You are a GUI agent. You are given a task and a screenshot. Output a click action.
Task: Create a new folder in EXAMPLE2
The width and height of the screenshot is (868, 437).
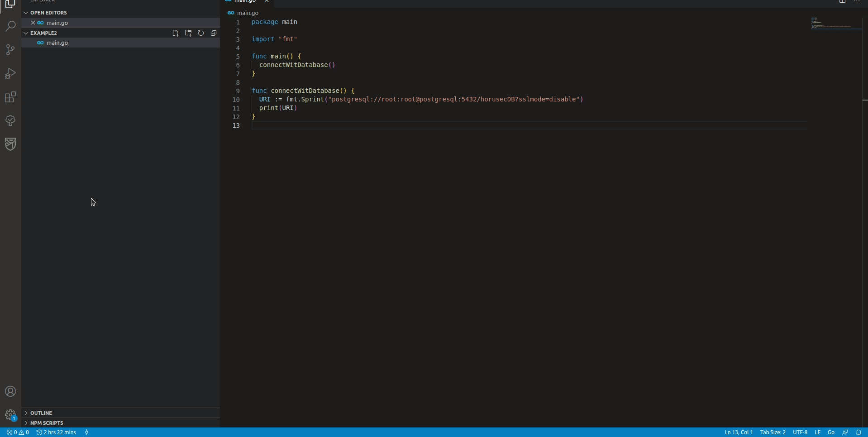[188, 33]
